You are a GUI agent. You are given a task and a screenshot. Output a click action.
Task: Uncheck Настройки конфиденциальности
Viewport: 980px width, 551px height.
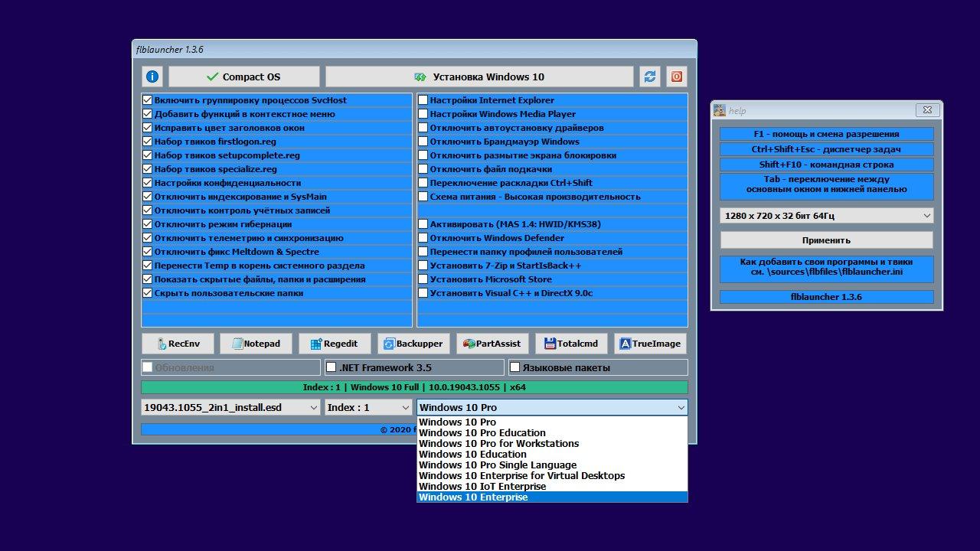click(x=149, y=183)
